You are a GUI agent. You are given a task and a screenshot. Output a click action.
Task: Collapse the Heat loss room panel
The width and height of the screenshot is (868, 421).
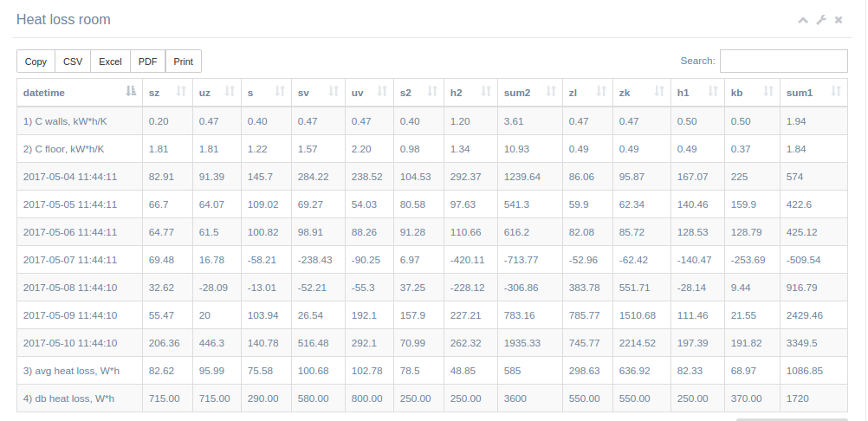(803, 20)
